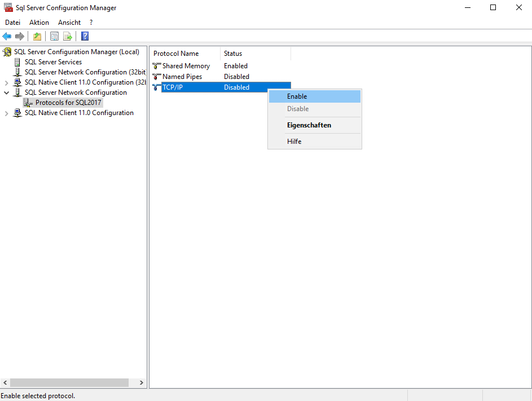Click the Up one level folder icon
The image size is (532, 401).
pyautogui.click(x=37, y=36)
